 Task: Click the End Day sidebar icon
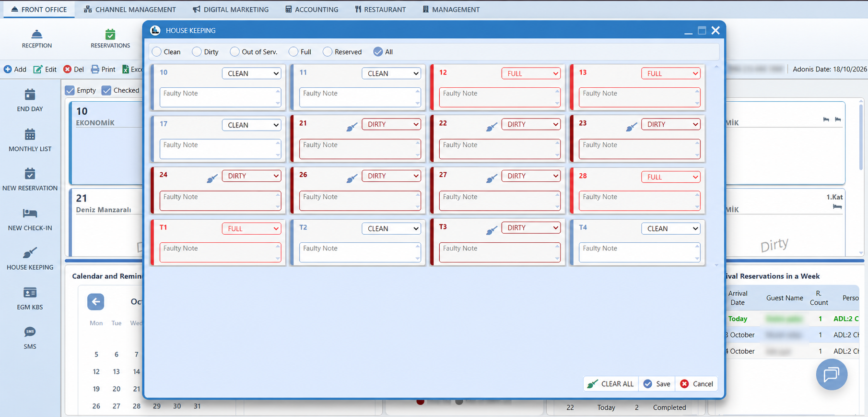pyautogui.click(x=30, y=95)
